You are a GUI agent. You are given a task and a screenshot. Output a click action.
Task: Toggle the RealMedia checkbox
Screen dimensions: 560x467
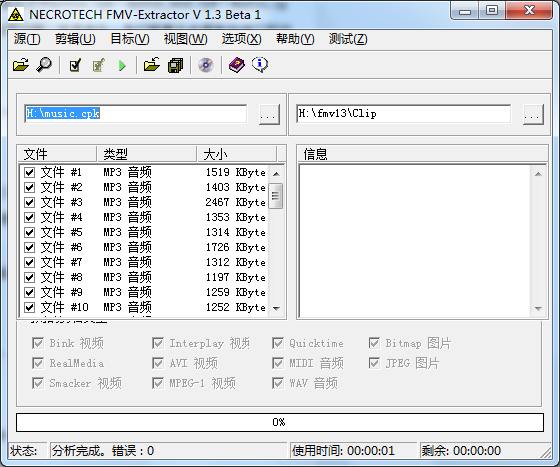pos(38,363)
